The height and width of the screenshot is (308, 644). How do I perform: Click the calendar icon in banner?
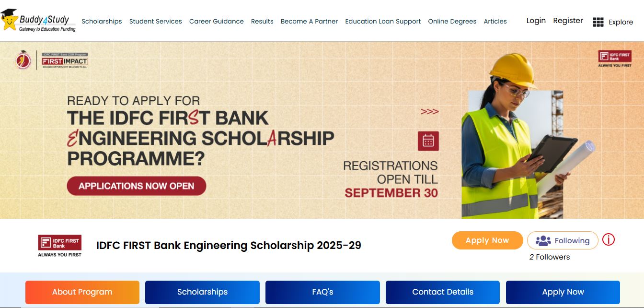[x=428, y=141]
